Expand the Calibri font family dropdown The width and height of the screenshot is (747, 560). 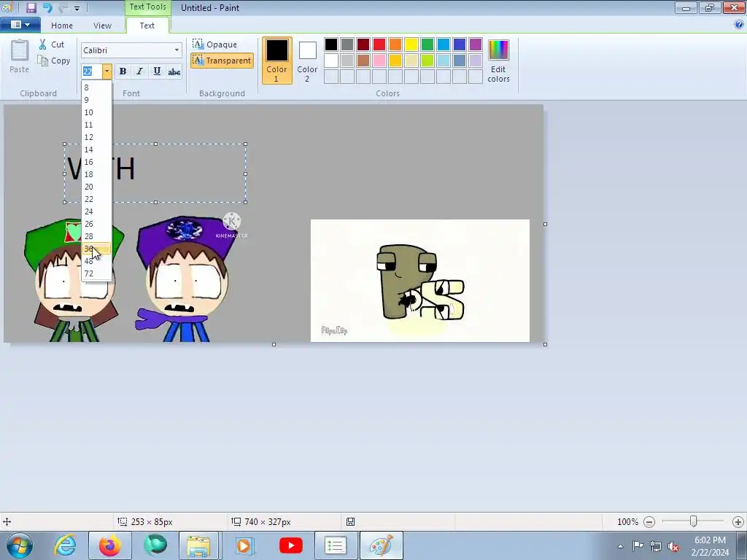(x=177, y=50)
